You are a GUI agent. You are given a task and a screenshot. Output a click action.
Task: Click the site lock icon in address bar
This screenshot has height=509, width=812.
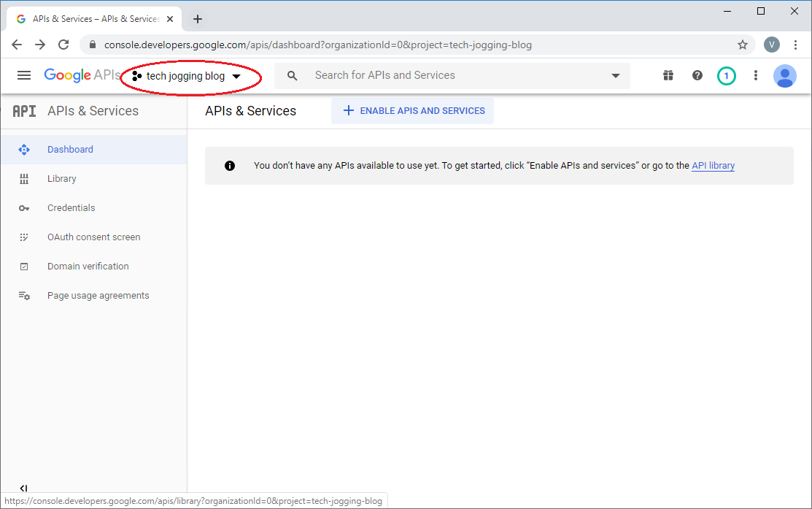pyautogui.click(x=93, y=45)
